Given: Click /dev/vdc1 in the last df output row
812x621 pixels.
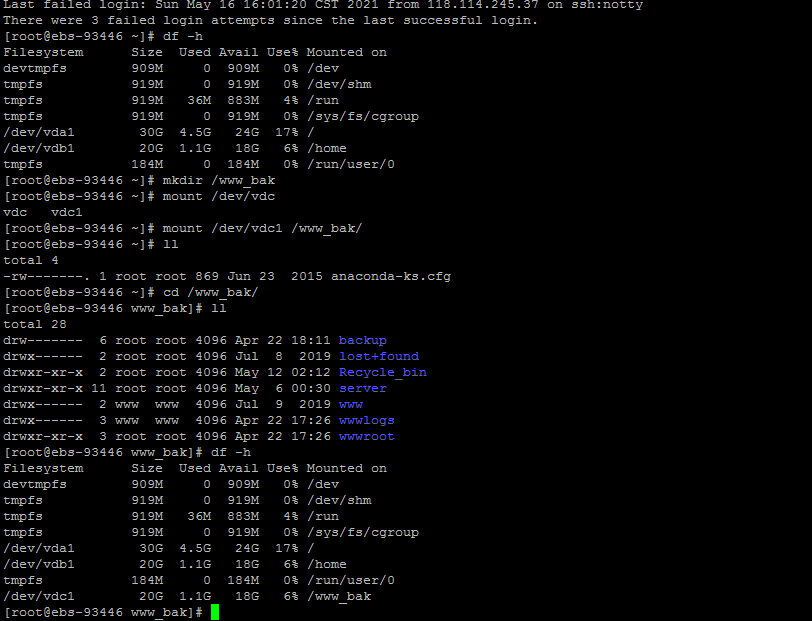Looking at the screenshot, I should point(39,596).
